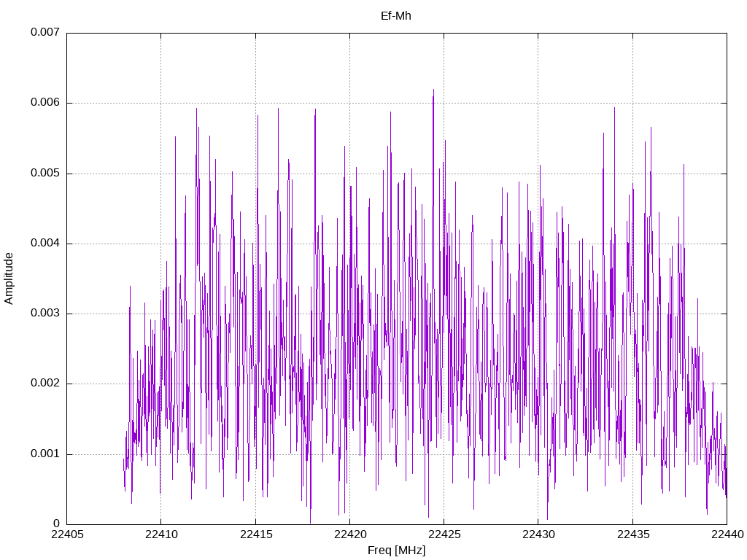747x560 pixels.
Task: Click the y-axis tick label 0.003
Action: [x=45, y=314]
